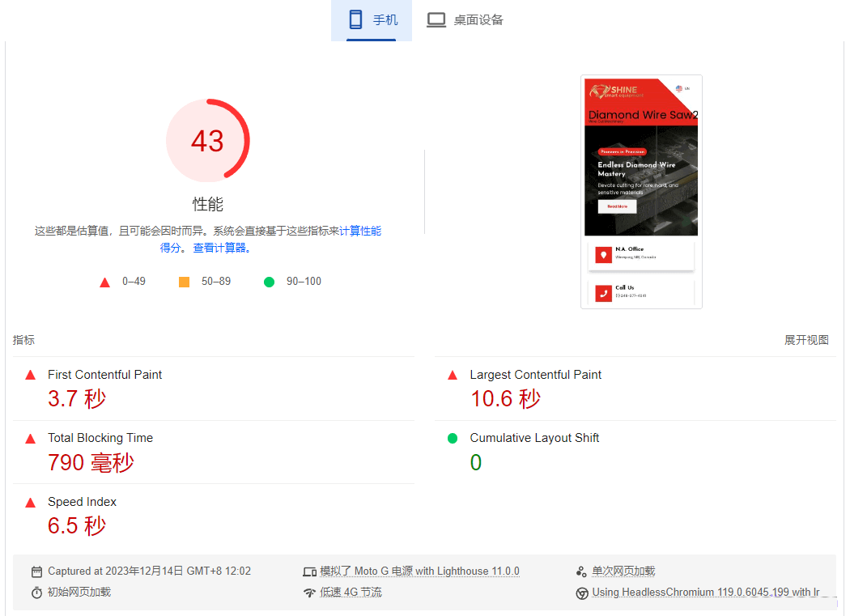Click the Using HeadlessChromium browser info
Screen dimensions: 850x616
(x=706, y=593)
